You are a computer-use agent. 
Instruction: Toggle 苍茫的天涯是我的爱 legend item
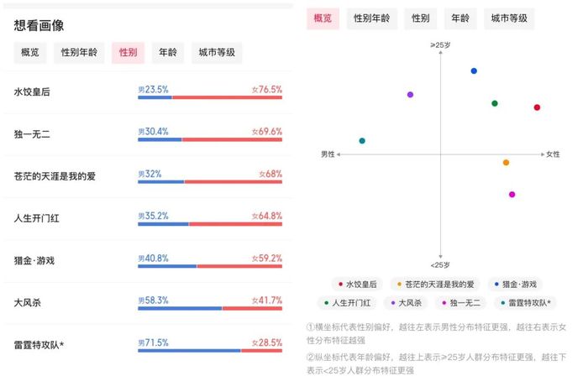tap(435, 285)
